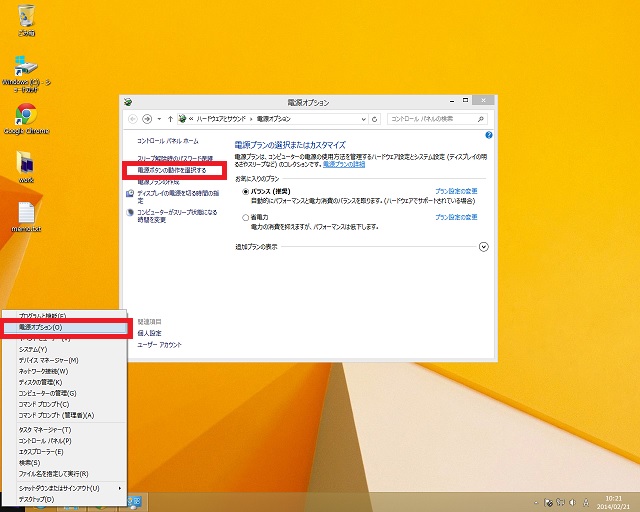Click the help question mark icon
Image resolution: width=640 pixels, height=512 pixels.
coord(489,134)
